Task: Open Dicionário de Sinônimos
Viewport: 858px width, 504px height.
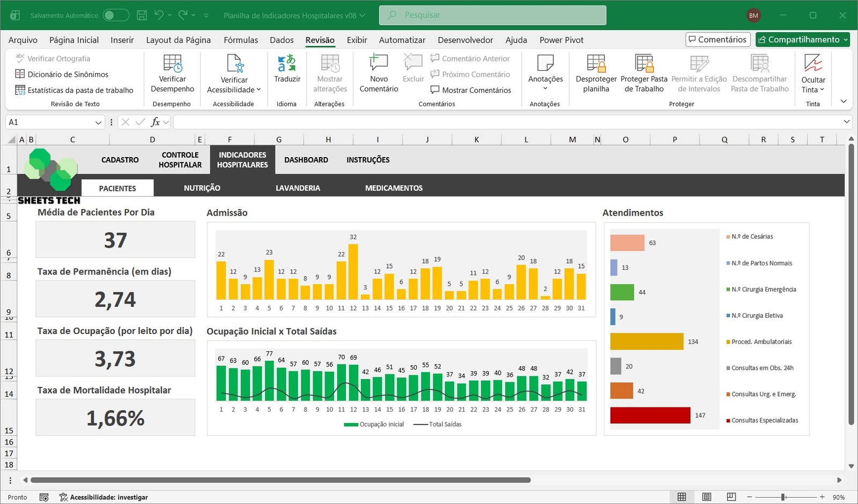Action: [68, 75]
